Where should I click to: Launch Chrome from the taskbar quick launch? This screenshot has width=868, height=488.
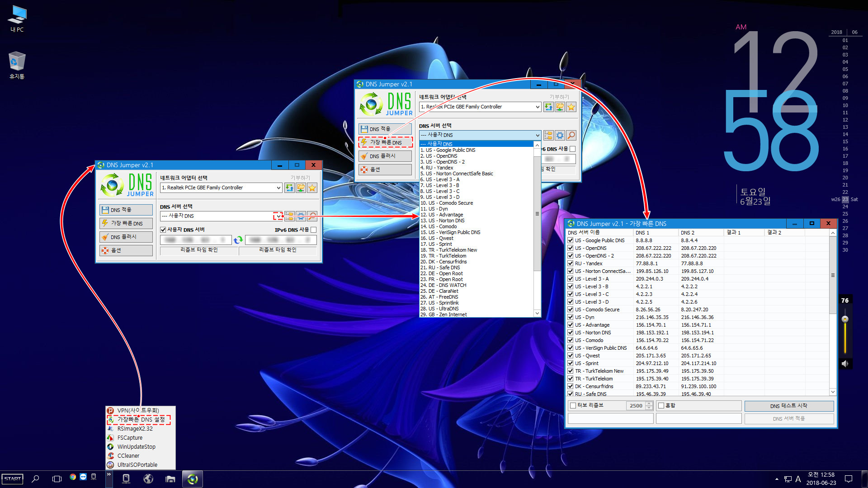coord(73,477)
